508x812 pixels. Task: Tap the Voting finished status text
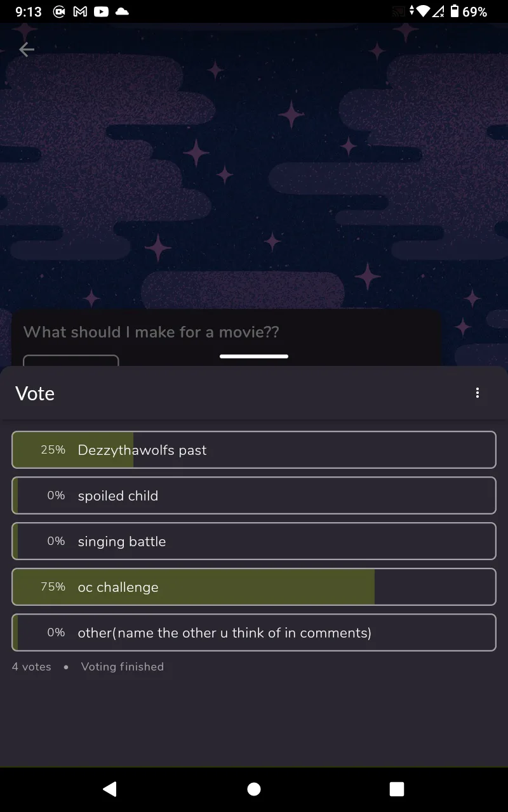click(123, 667)
